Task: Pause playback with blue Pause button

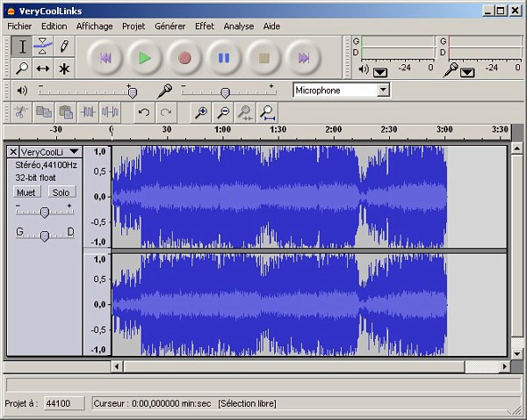Action: pos(224,58)
